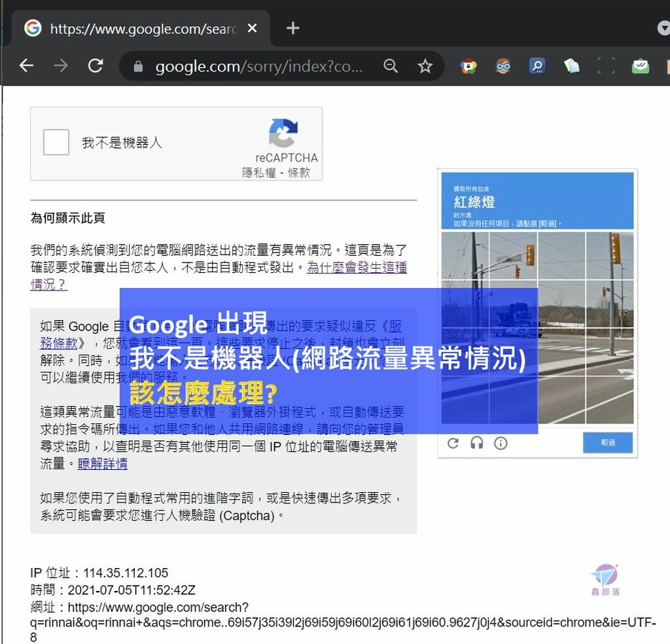The image size is (670, 644).
Task: Go forward with the browser forward arrow
Action: click(x=61, y=66)
